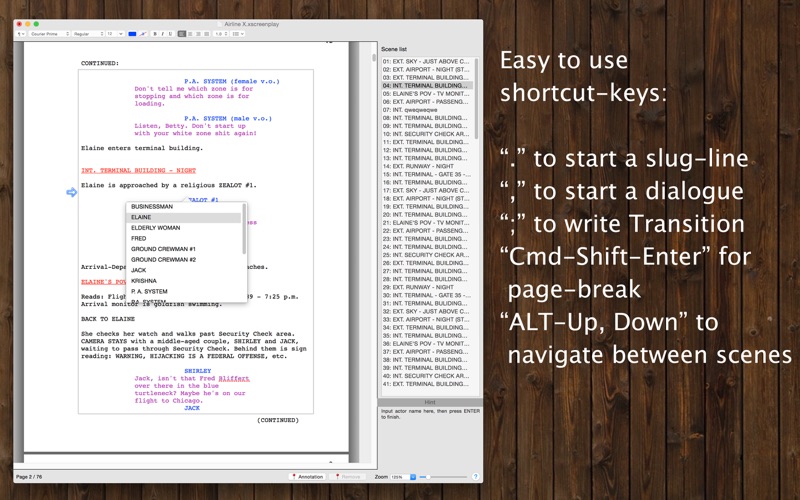800x500 pixels.
Task: Align text left
Action: pos(182,34)
